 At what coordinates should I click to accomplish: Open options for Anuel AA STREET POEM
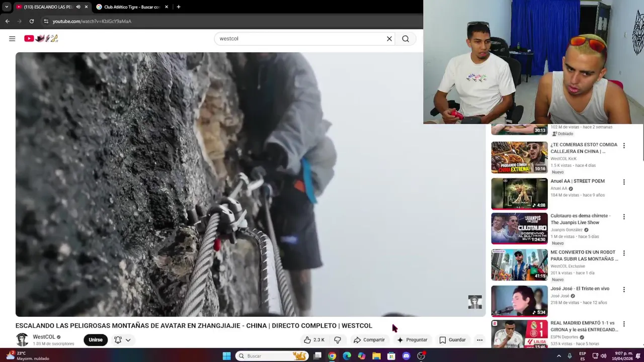[624, 182]
